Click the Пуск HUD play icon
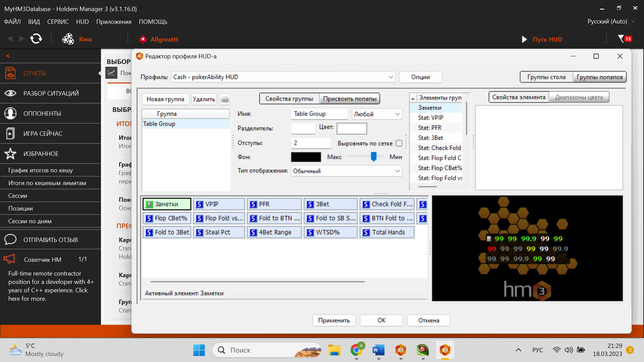The image size is (644, 362). click(524, 40)
